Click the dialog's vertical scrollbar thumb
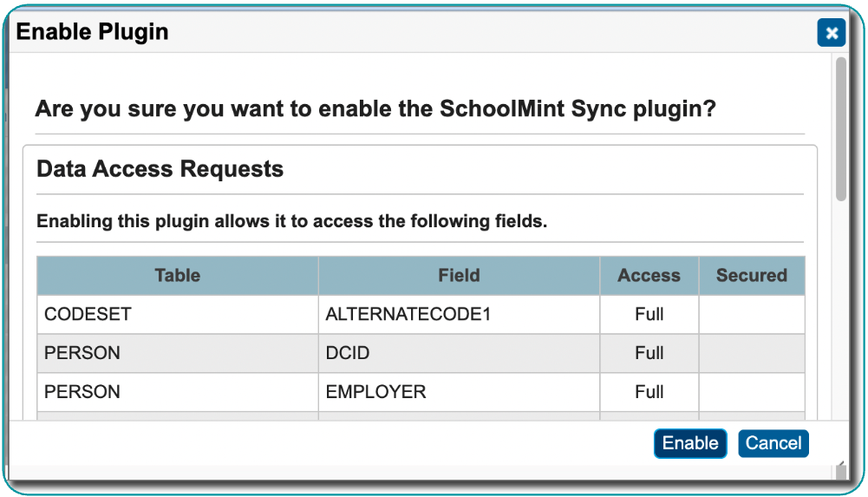The height and width of the screenshot is (497, 868). (x=840, y=130)
